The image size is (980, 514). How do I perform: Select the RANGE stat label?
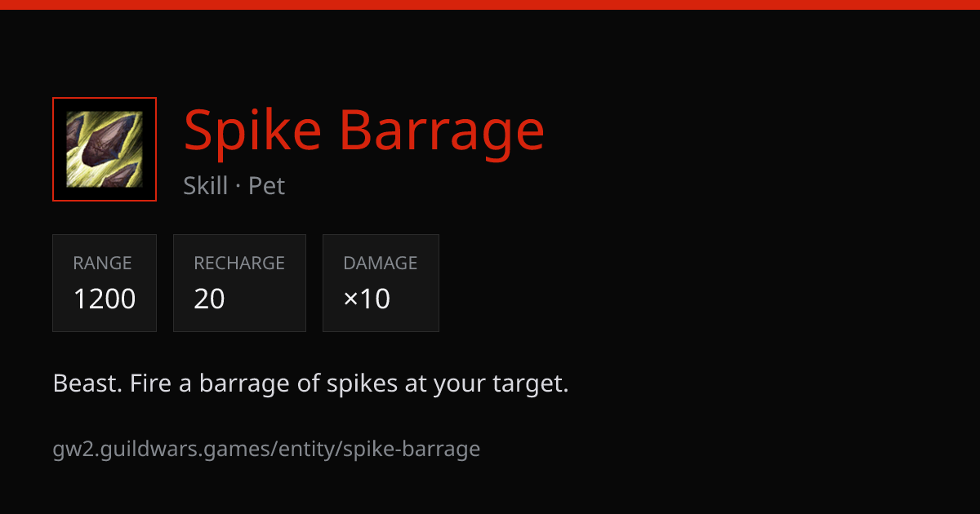tap(102, 264)
